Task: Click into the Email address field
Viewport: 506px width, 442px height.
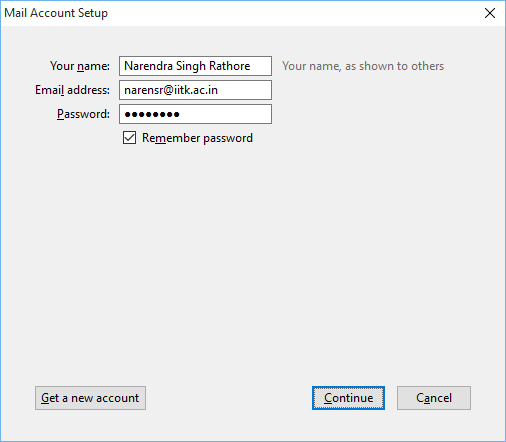Action: [195, 90]
